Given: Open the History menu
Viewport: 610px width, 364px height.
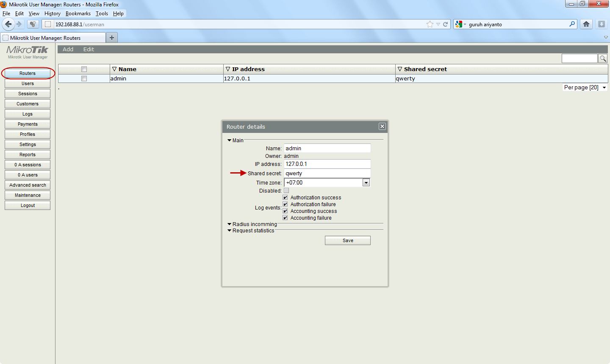Looking at the screenshot, I should [x=53, y=14].
